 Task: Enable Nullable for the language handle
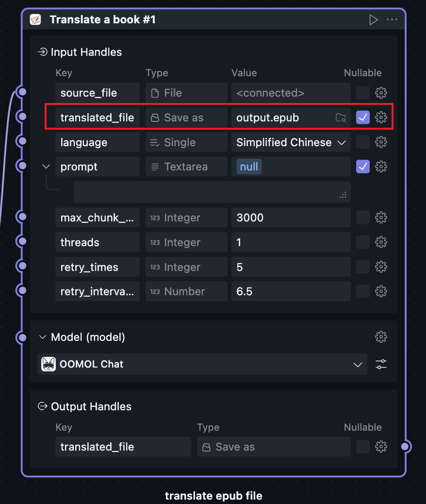coord(363,142)
